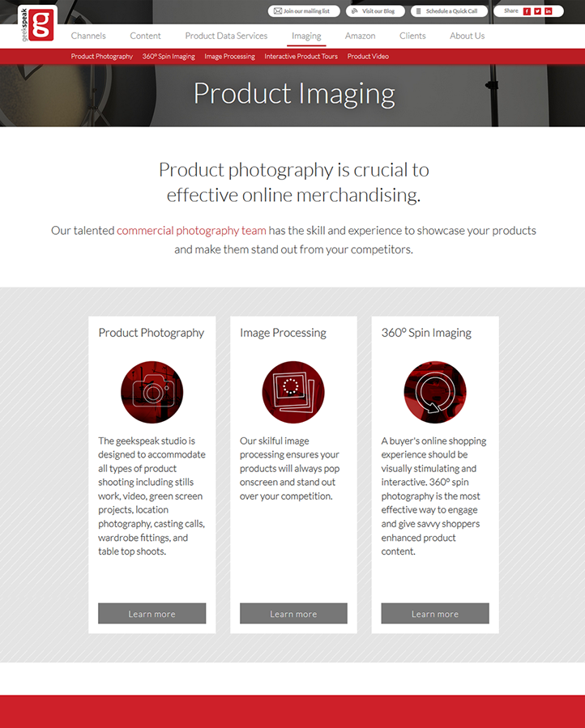Click the camera Product Photography circle icon
Screen dimensions: 585x728
click(152, 392)
